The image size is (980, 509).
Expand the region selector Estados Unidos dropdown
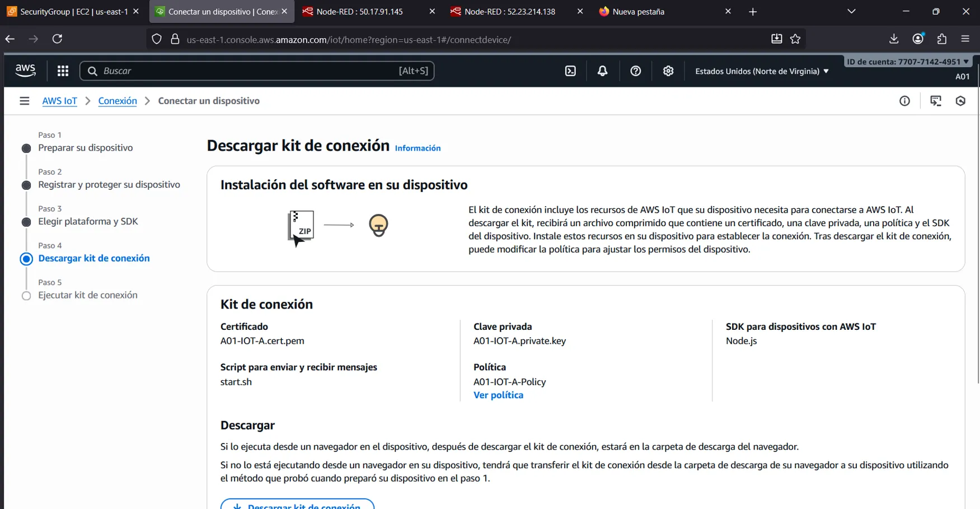(x=761, y=71)
